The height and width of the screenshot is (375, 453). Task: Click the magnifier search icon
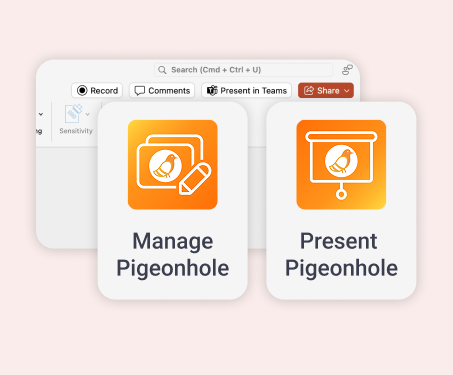click(162, 70)
